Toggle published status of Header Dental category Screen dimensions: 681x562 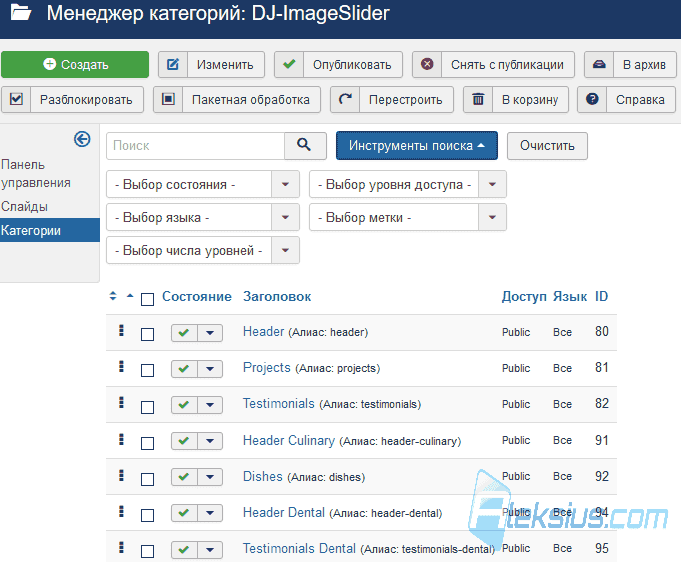[x=184, y=513]
